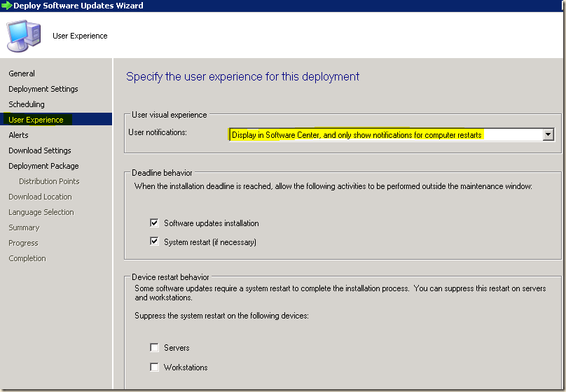Open the Alerts page
This screenshot has width=566, height=392.
(x=18, y=135)
